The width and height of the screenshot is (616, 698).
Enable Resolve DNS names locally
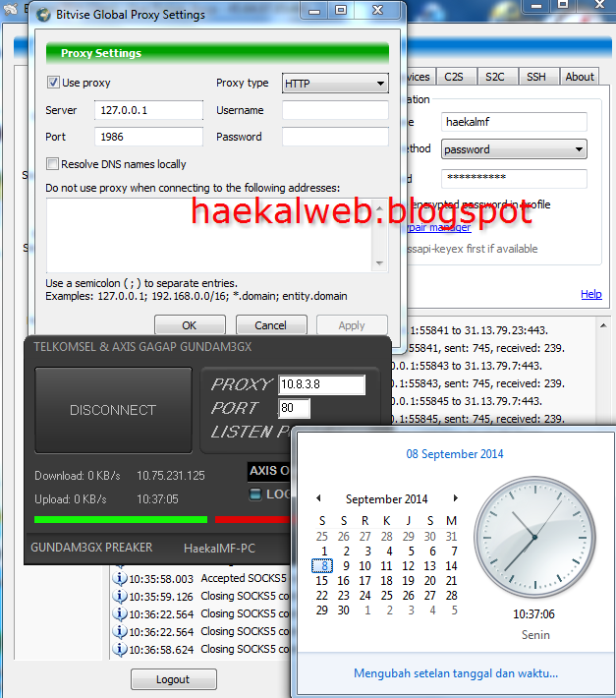click(52, 164)
